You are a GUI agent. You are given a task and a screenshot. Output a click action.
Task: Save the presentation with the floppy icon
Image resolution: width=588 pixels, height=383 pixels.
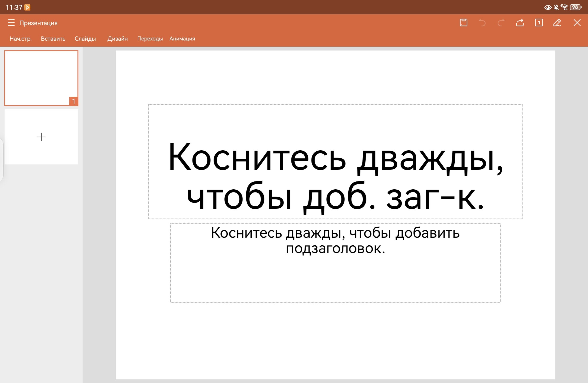(464, 23)
